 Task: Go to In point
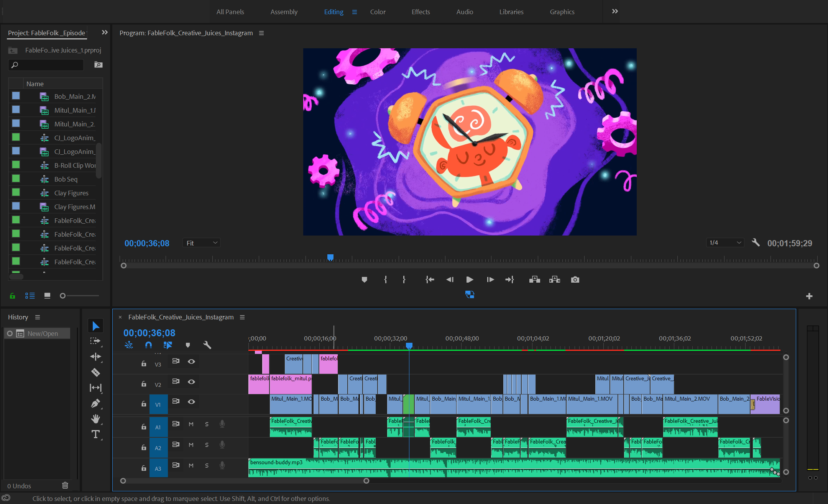point(430,280)
